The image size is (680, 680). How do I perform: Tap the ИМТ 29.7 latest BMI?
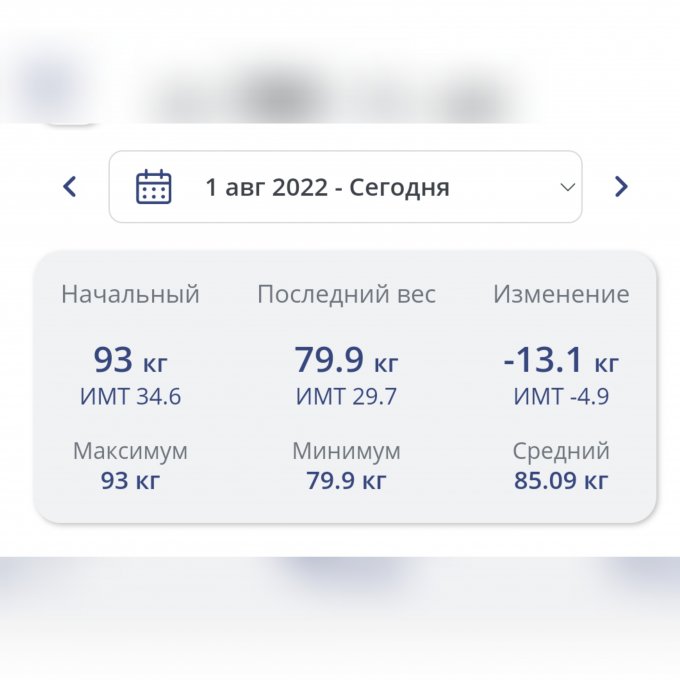[x=346, y=396]
